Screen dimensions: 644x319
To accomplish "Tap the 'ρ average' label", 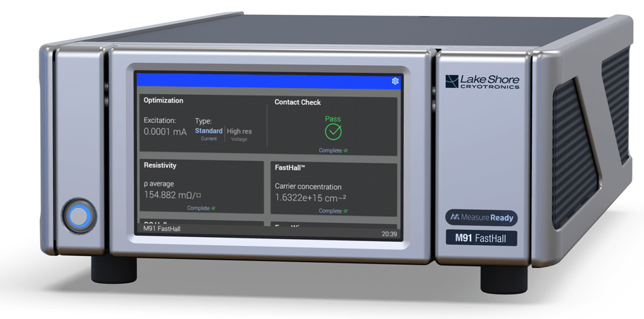I will point(159,184).
